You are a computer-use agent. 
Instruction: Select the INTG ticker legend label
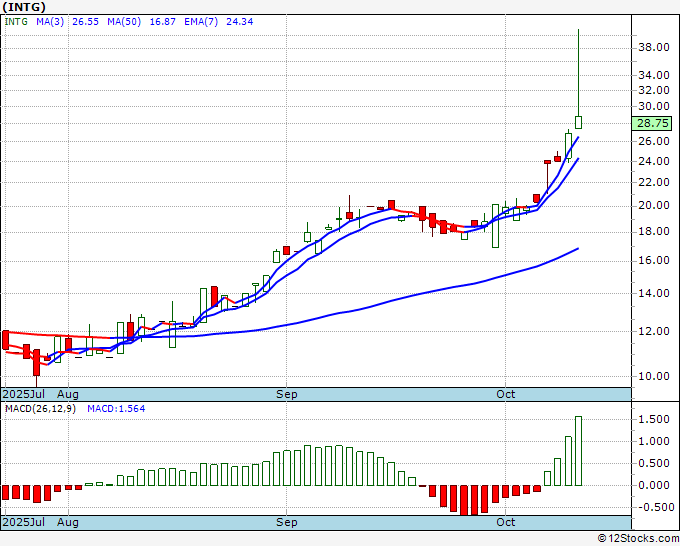[x=16, y=22]
